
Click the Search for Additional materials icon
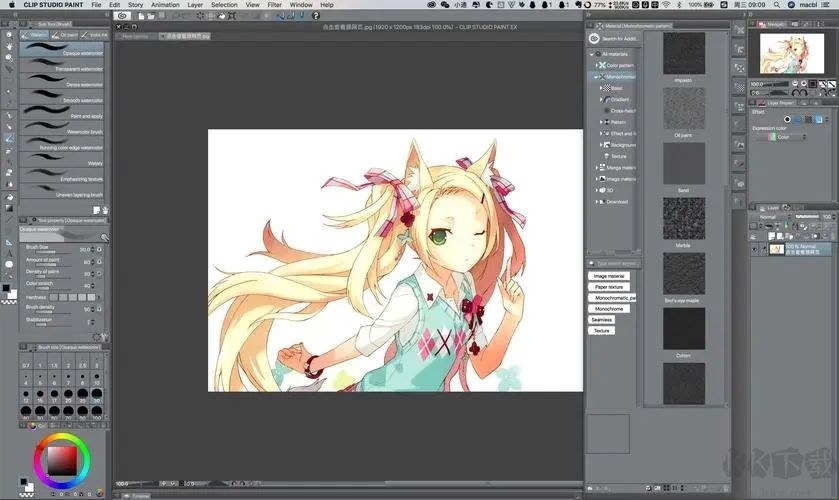pos(594,38)
